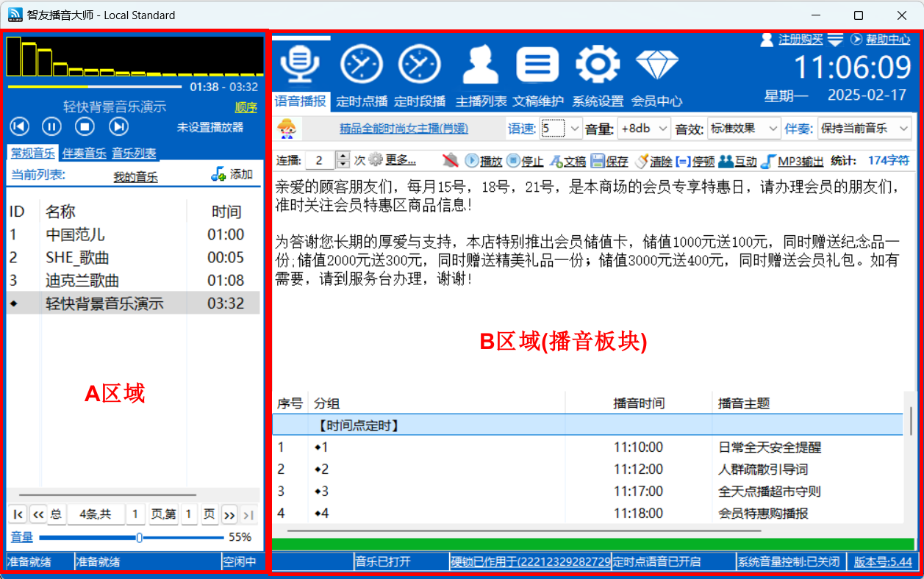Toggle the muted bell icon
The image size is (924, 579).
tap(450, 160)
